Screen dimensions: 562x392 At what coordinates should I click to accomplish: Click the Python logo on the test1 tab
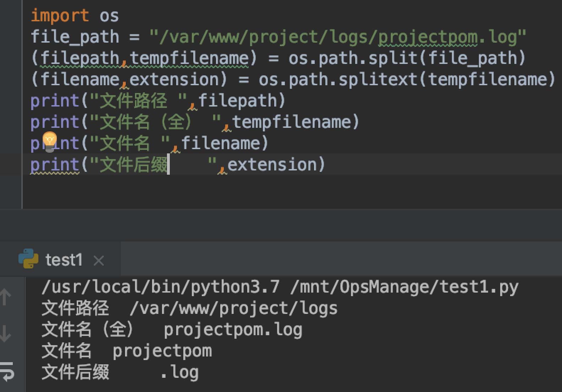(28, 258)
